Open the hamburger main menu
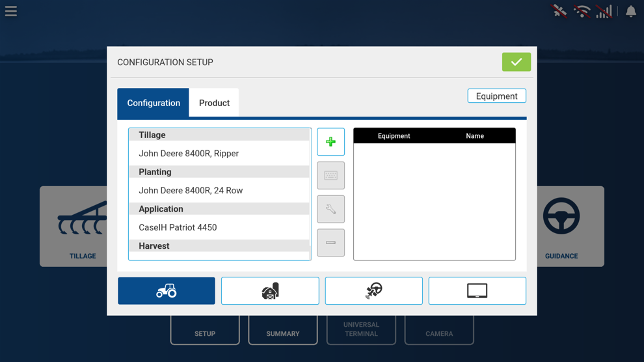644x362 pixels. (x=11, y=11)
